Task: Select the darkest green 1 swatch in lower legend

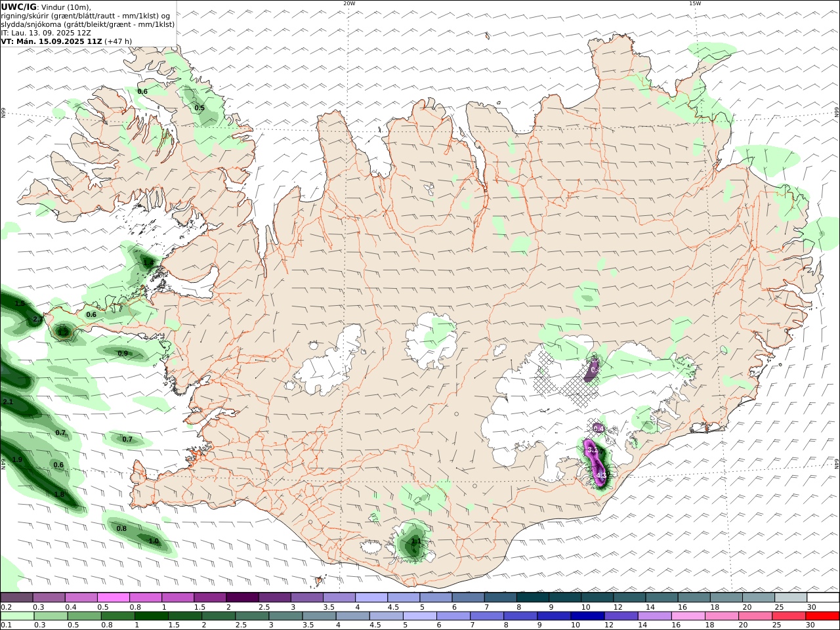Action: click(x=151, y=616)
